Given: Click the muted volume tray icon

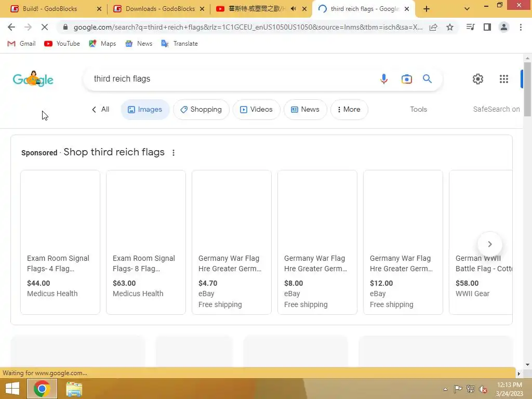Looking at the screenshot, I should [x=483, y=389].
